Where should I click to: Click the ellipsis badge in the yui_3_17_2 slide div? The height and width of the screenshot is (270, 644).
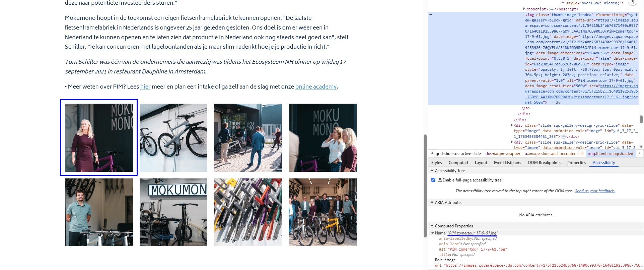click(x=563, y=137)
